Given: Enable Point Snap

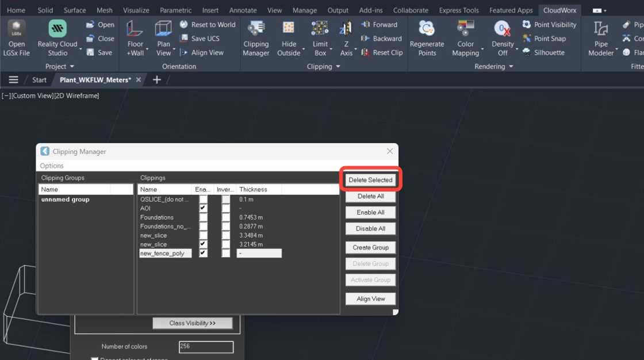Looking at the screenshot, I should point(544,39).
